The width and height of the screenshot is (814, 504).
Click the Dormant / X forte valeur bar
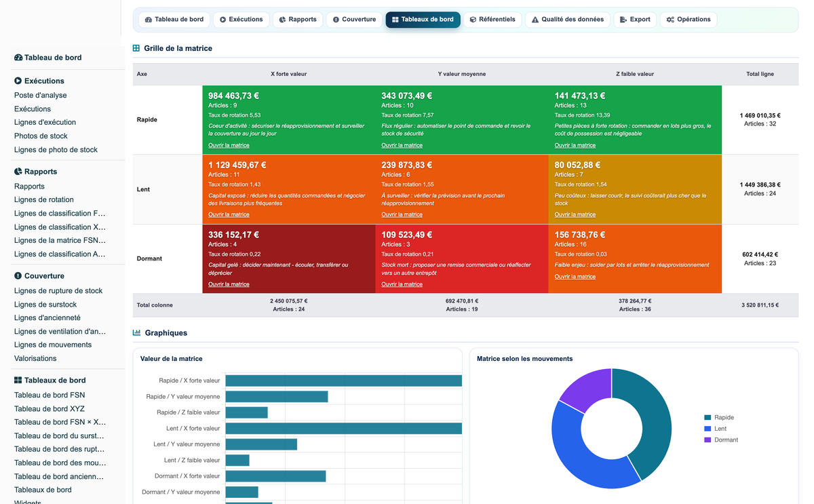[x=275, y=476]
